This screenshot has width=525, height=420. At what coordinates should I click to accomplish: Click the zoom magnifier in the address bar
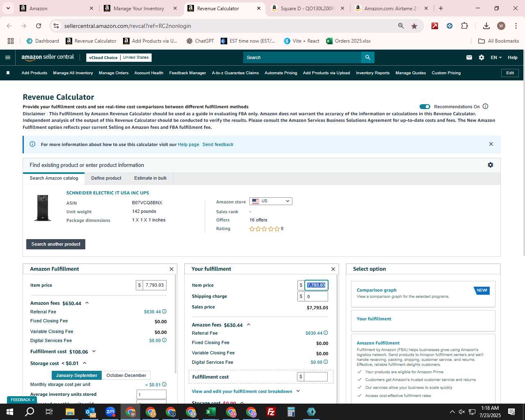tap(401, 26)
